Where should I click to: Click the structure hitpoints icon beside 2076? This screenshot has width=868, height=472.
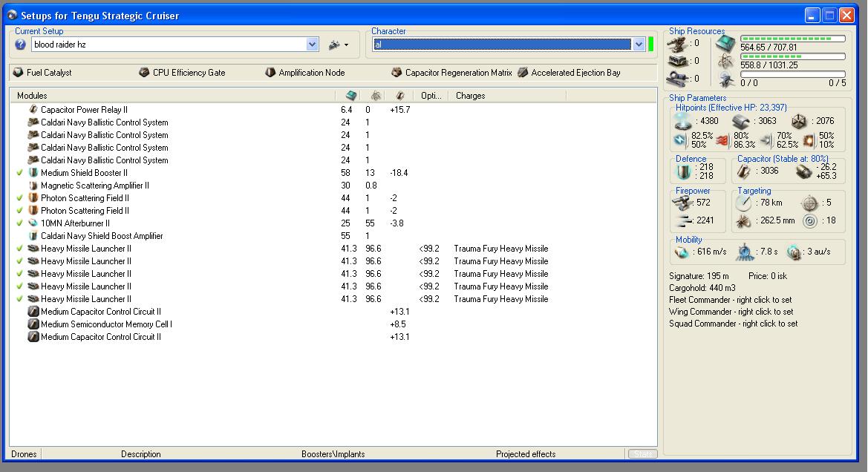[799, 121]
